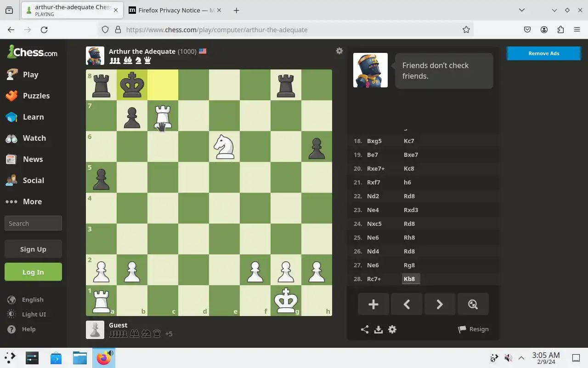Select move 20. Rxe7+ in move list
The width and height of the screenshot is (588, 368).
(376, 168)
